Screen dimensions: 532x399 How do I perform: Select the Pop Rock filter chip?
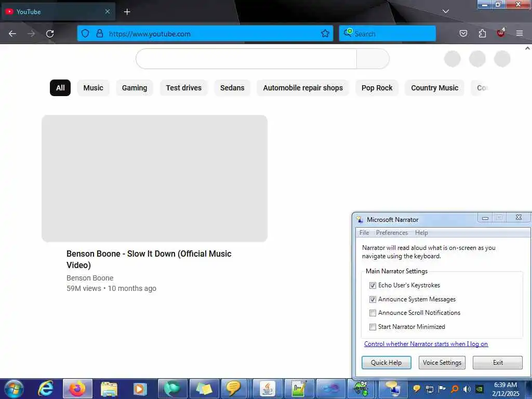click(x=377, y=88)
